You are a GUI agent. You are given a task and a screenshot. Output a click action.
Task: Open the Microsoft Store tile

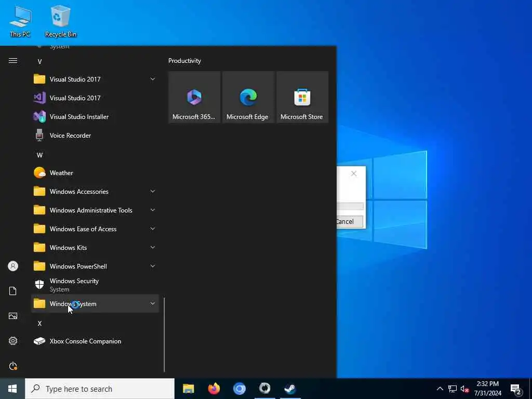pyautogui.click(x=302, y=97)
